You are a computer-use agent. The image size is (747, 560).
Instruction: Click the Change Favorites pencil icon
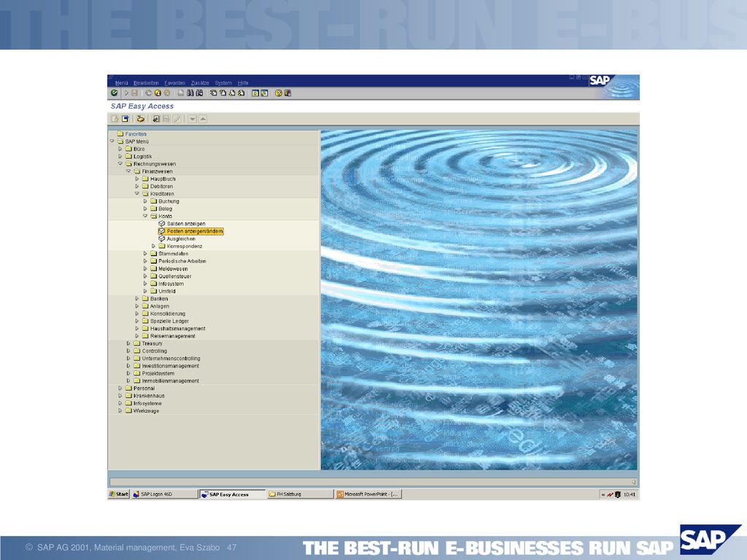click(177, 119)
